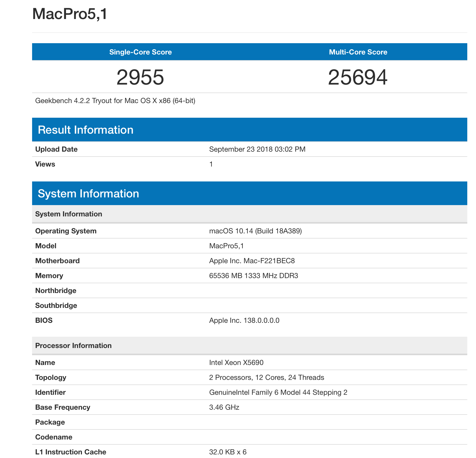
Task: Click the processor Name label
Action: coord(45,363)
